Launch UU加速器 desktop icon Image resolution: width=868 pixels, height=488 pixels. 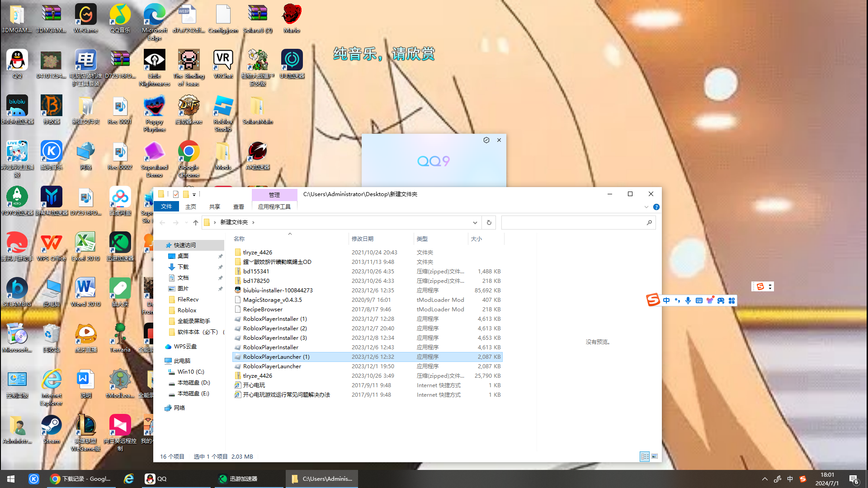pos(292,64)
